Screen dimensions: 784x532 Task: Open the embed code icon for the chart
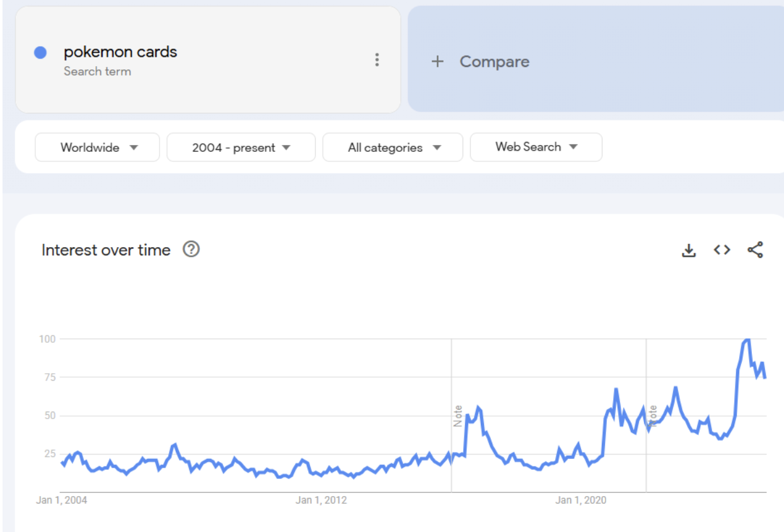722,250
